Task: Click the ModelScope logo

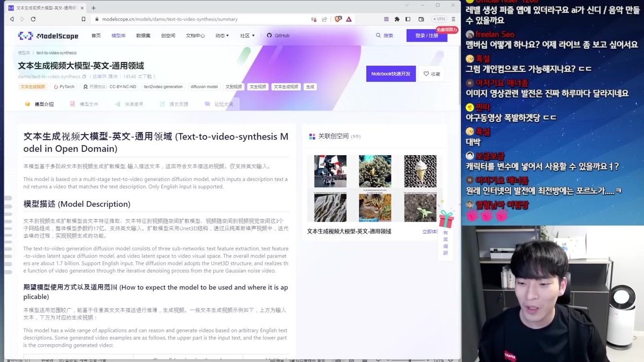Action: pos(48,35)
